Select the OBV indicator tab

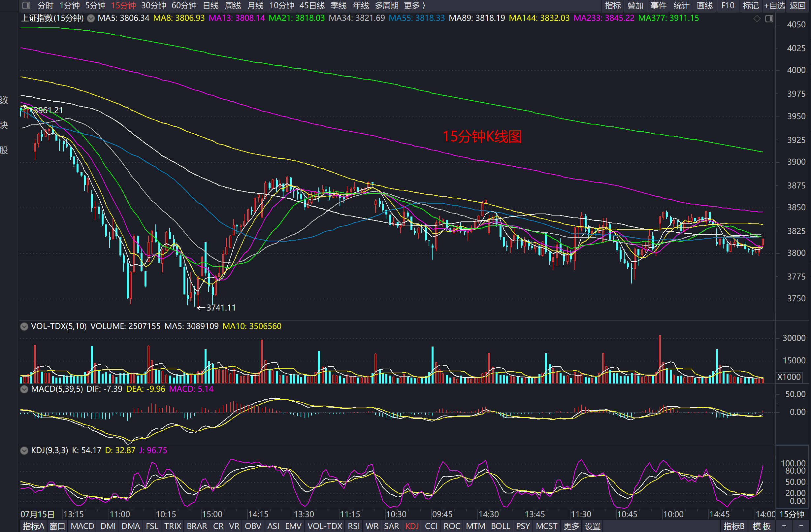(253, 526)
